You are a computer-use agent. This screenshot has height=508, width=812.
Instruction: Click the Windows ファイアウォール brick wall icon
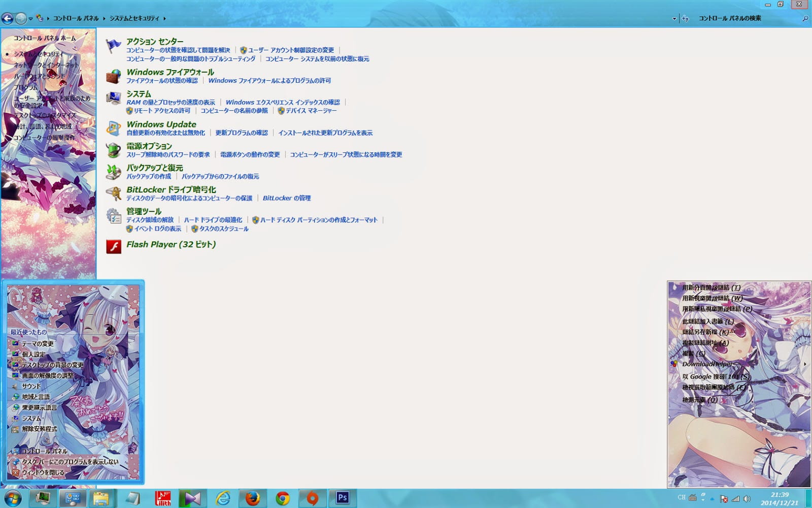[113, 76]
